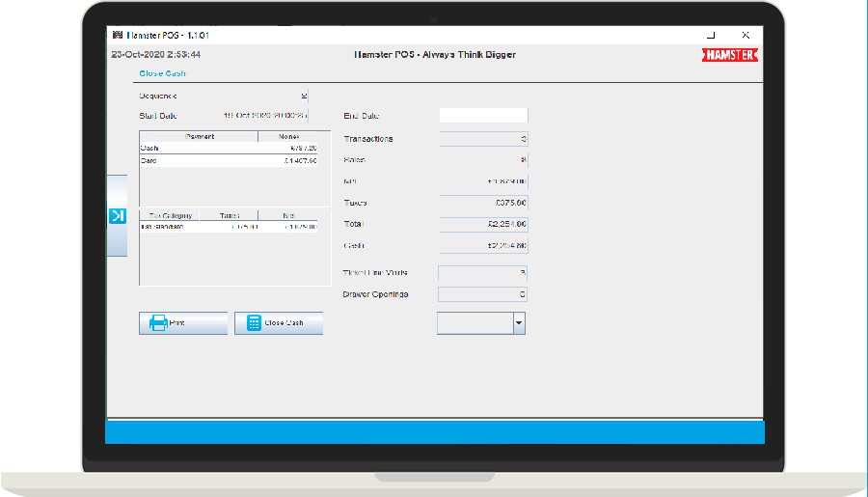
Task: Click the End Date field
Action: (x=483, y=115)
